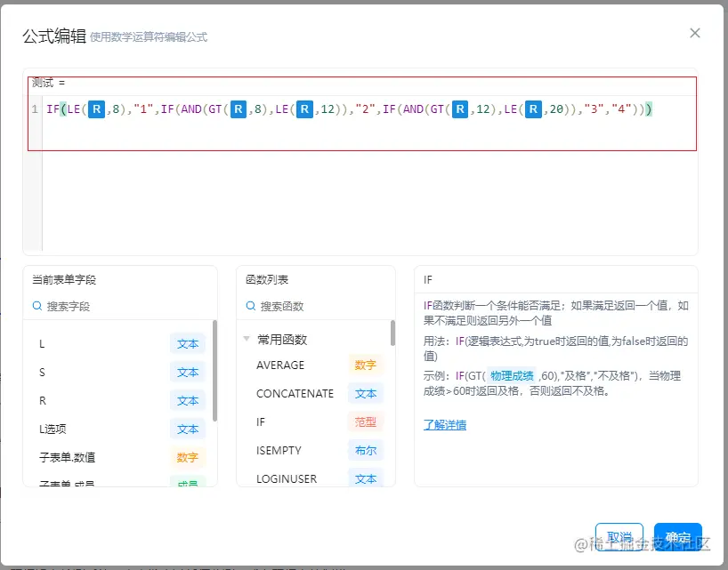Click the 取消 cancel button
The width and height of the screenshot is (728, 570).
pos(619,537)
